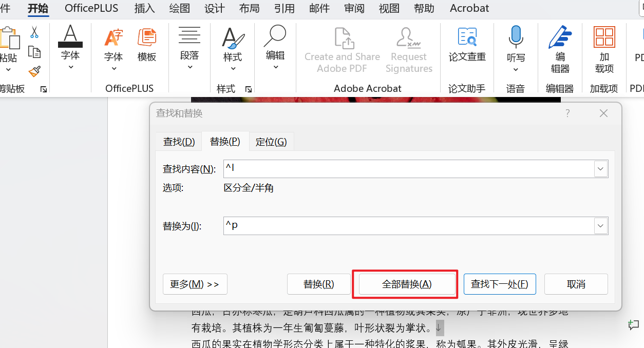Screen dimensions: 644x348
Task: Open the 样式 group dialog launcher
Action: pos(249,89)
